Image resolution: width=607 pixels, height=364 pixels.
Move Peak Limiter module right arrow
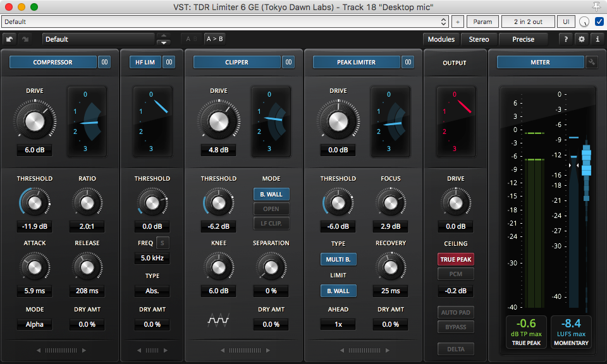click(x=388, y=351)
